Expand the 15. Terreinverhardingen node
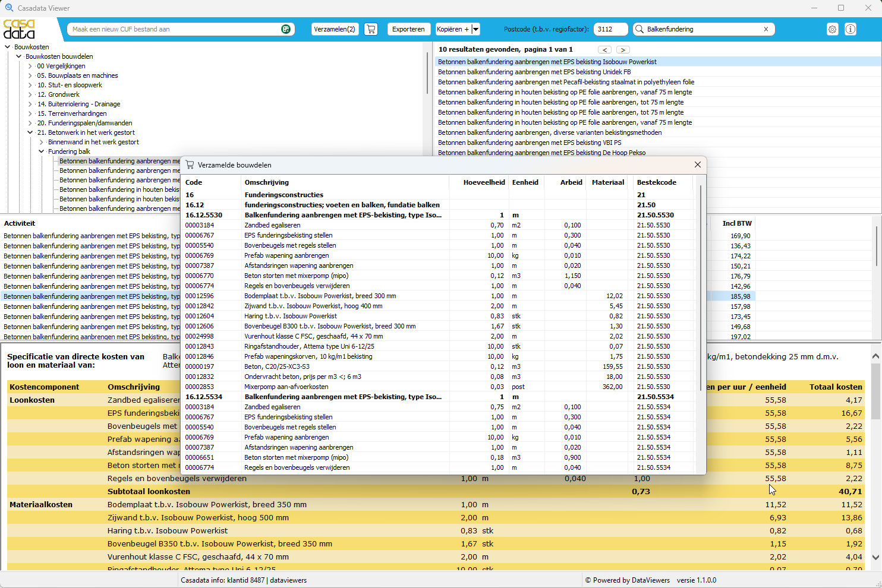This screenshot has width=882, height=588. [30, 113]
